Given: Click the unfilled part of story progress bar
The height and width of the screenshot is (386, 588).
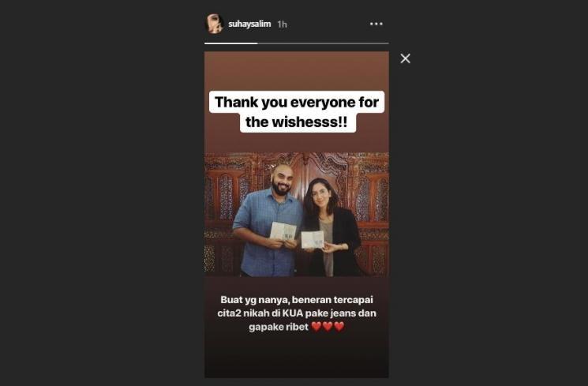Looking at the screenshot, I should click(x=324, y=43).
